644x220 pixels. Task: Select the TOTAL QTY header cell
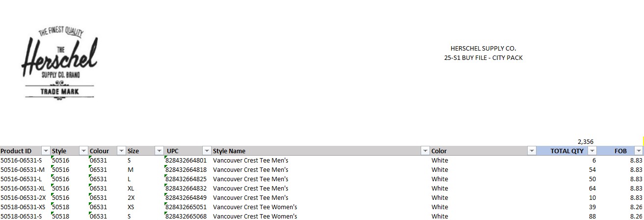tap(567, 151)
